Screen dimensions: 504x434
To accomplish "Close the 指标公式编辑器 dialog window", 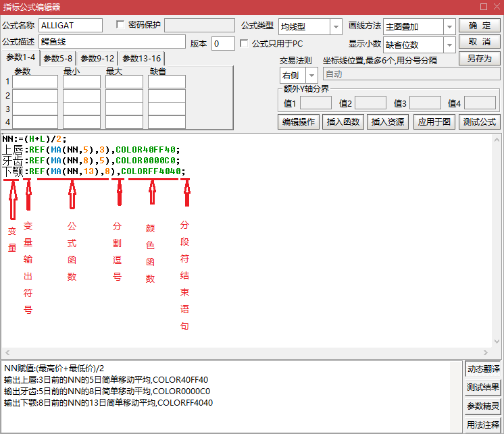I will (x=495, y=7).
